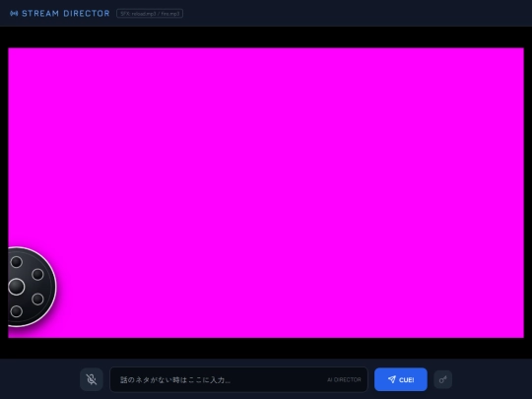Toggle the muted microphone button

[92, 379]
